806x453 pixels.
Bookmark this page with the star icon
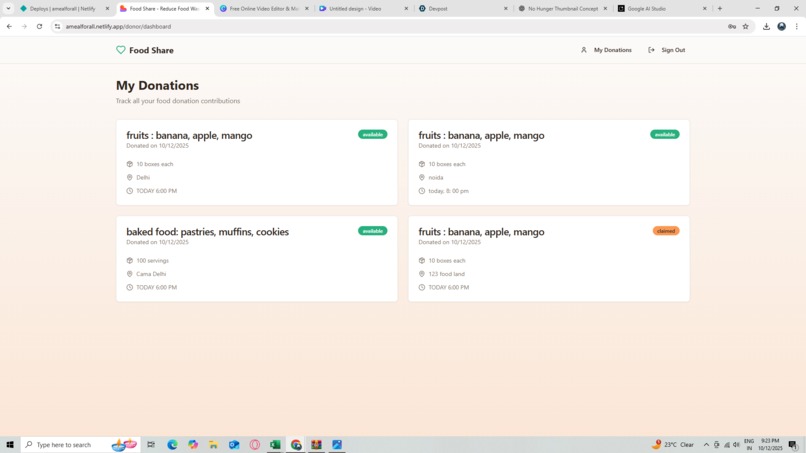click(745, 26)
